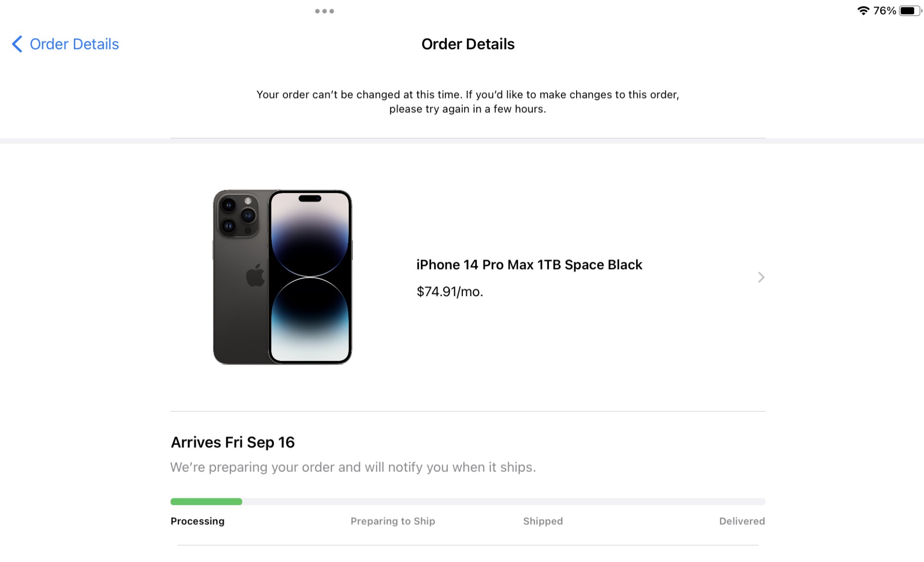Open the iPhone 14 Pro Max product image
924x562 pixels.
click(282, 277)
